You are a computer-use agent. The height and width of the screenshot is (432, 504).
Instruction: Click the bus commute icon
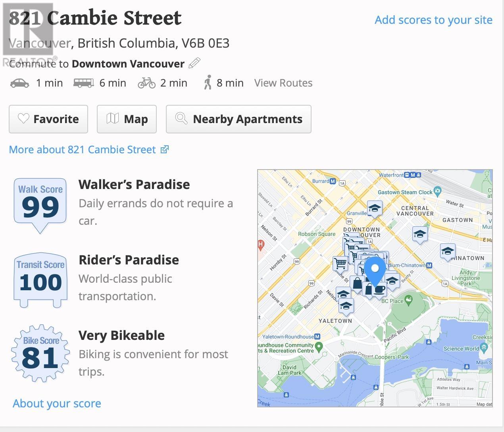point(84,83)
